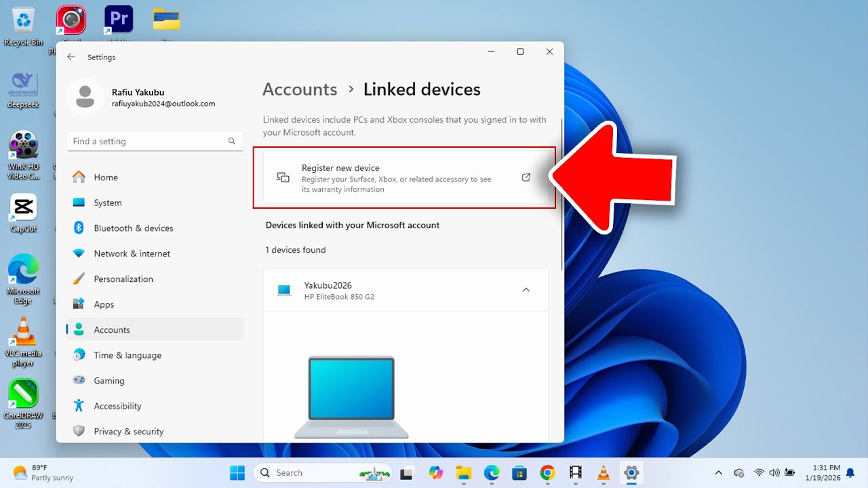Open the film strip app on taskbar
This screenshot has height=488, width=868.
(x=576, y=472)
